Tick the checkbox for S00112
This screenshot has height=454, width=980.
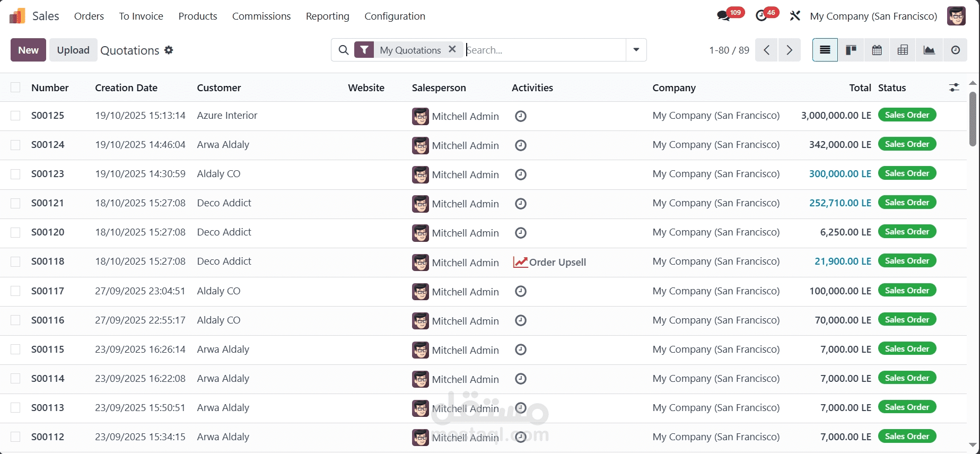pos(15,436)
